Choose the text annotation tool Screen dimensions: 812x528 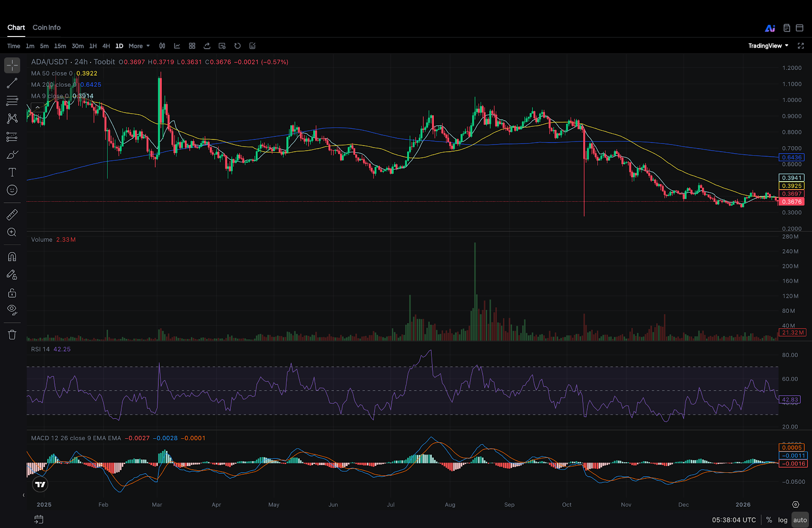click(x=12, y=172)
